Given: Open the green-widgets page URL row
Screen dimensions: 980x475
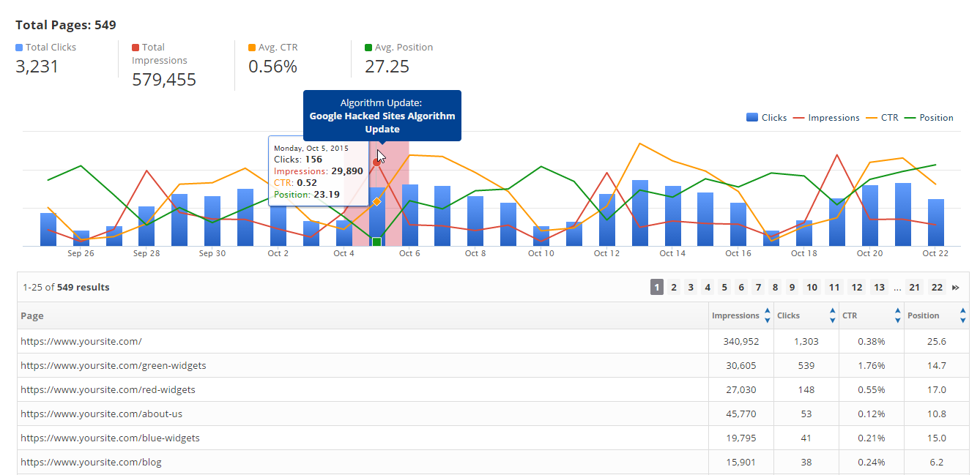Looking at the screenshot, I should 114,365.
